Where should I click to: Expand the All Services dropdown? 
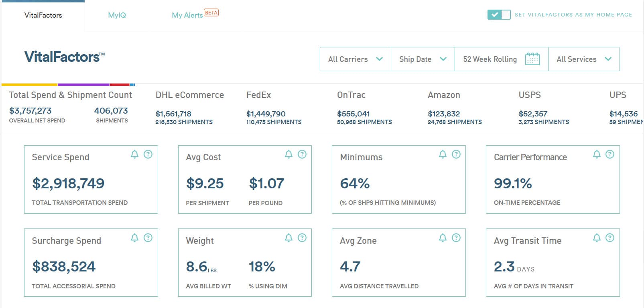click(x=584, y=59)
